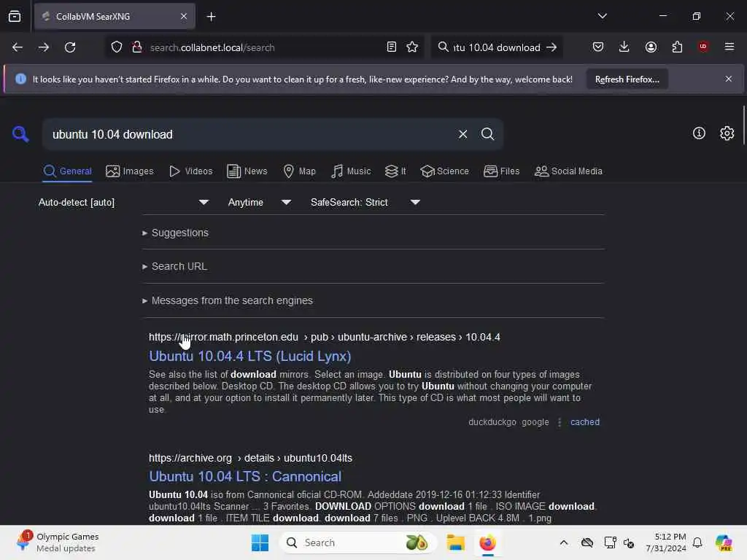Open the uBlock Origin extension icon
This screenshot has height=560, width=747.
pyautogui.click(x=703, y=47)
